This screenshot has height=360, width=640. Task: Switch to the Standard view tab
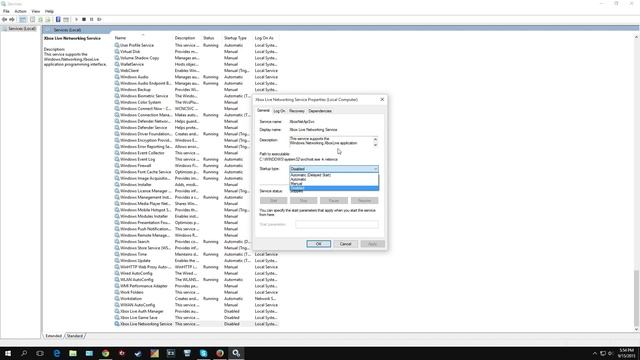coord(75,336)
